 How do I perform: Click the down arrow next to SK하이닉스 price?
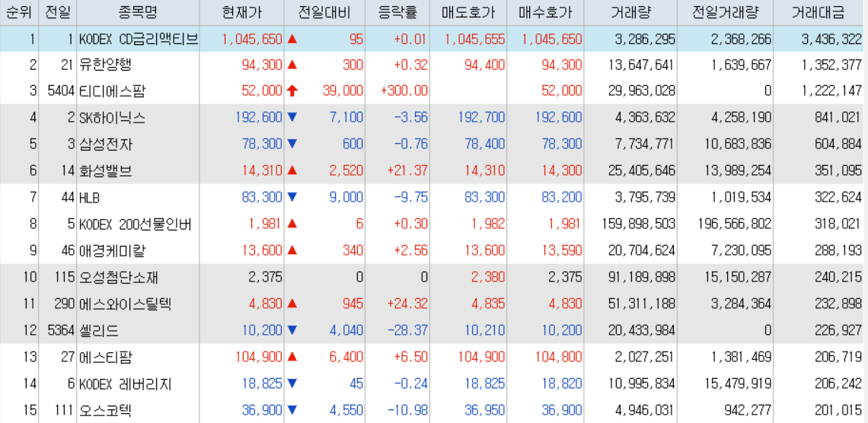[292, 118]
